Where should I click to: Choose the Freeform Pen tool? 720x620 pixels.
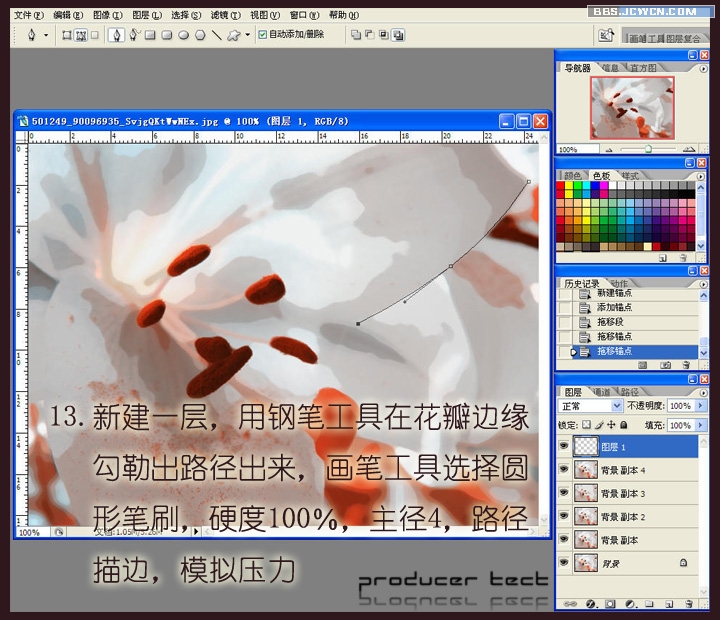[134, 35]
